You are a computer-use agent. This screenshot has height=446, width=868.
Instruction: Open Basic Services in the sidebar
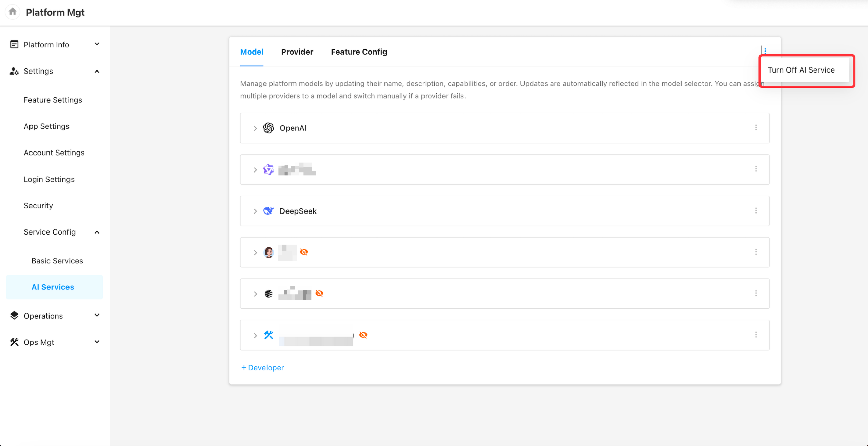point(57,261)
